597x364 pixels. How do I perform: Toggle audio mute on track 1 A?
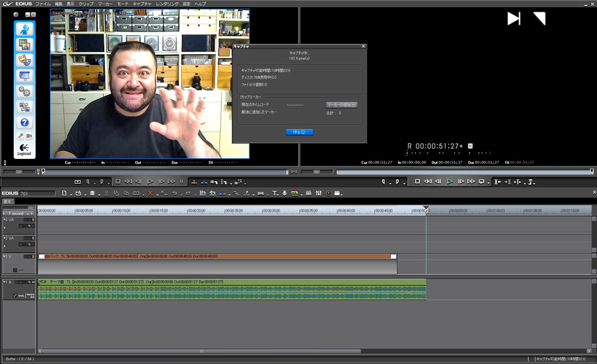click(x=33, y=282)
